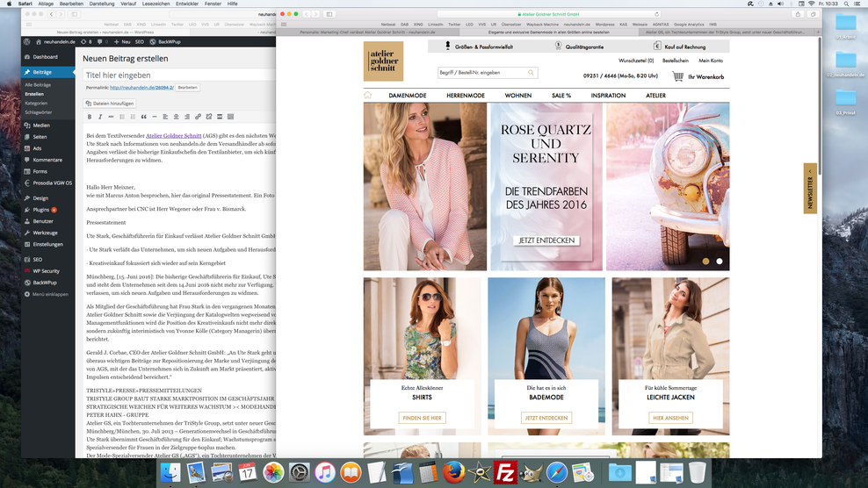The width and height of the screenshot is (868, 488).
Task: Click HIER ANSEHEN under Leichte Jacken
Action: (670, 418)
